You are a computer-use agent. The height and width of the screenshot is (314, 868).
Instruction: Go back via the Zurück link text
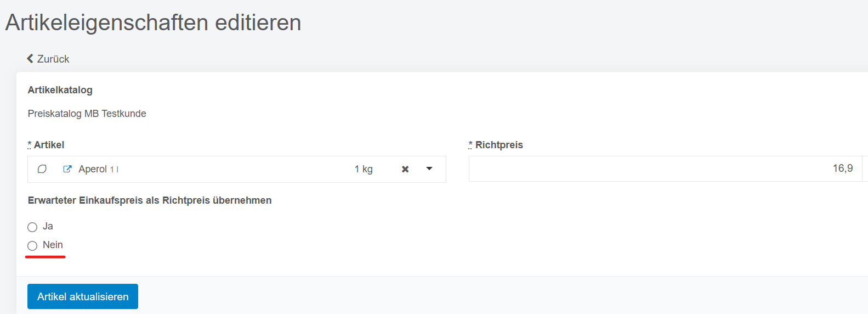click(x=53, y=59)
